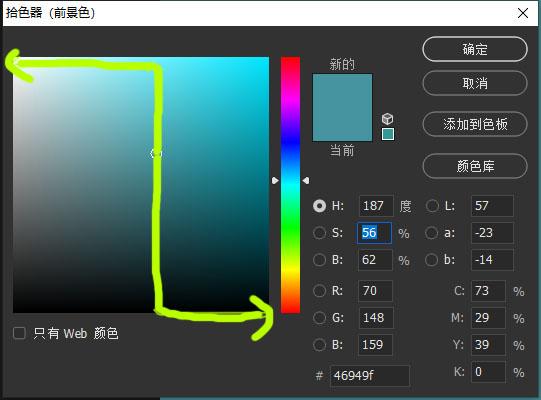
Task: Select the Lab b radio button
Action: (x=432, y=260)
